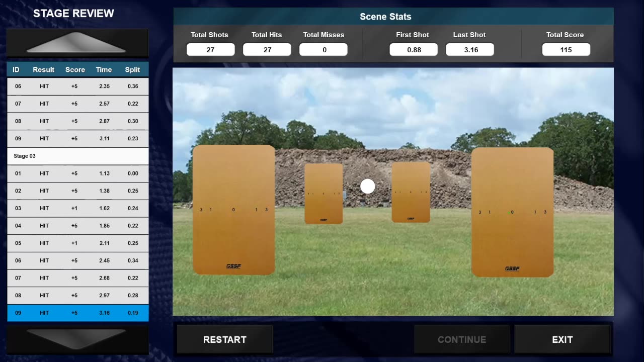Click the STAGE REVIEW title
The width and height of the screenshot is (644, 362).
[73, 14]
